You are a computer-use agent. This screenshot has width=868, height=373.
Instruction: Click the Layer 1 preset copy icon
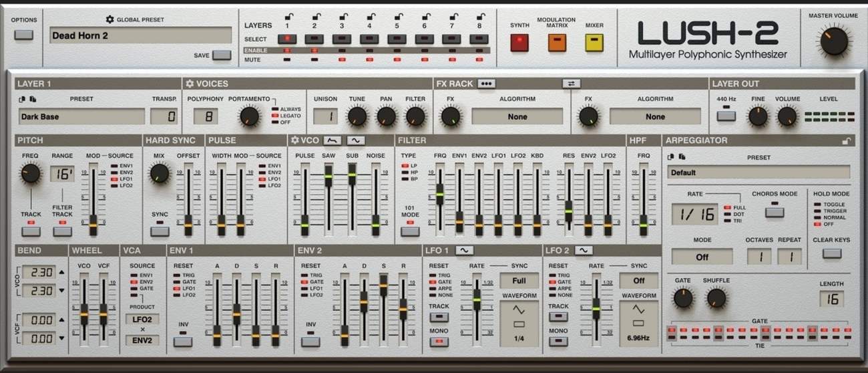(22, 100)
